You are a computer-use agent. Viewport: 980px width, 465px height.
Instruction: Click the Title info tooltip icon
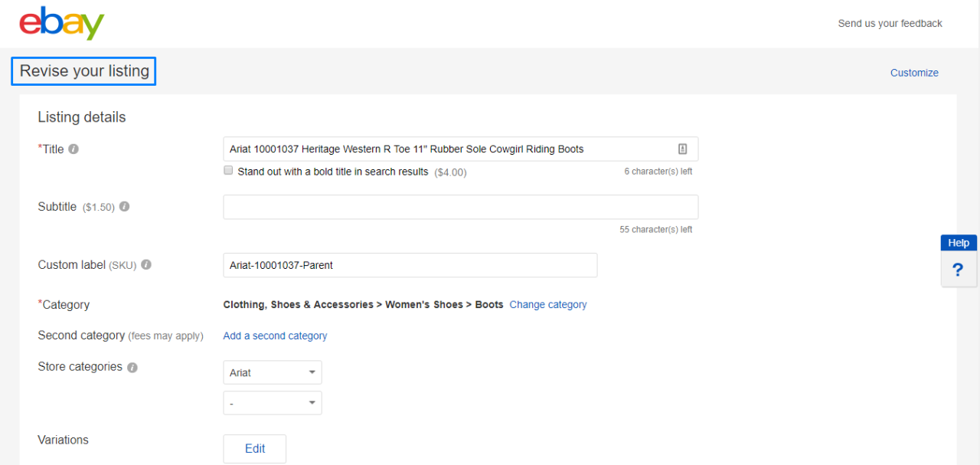click(x=73, y=149)
